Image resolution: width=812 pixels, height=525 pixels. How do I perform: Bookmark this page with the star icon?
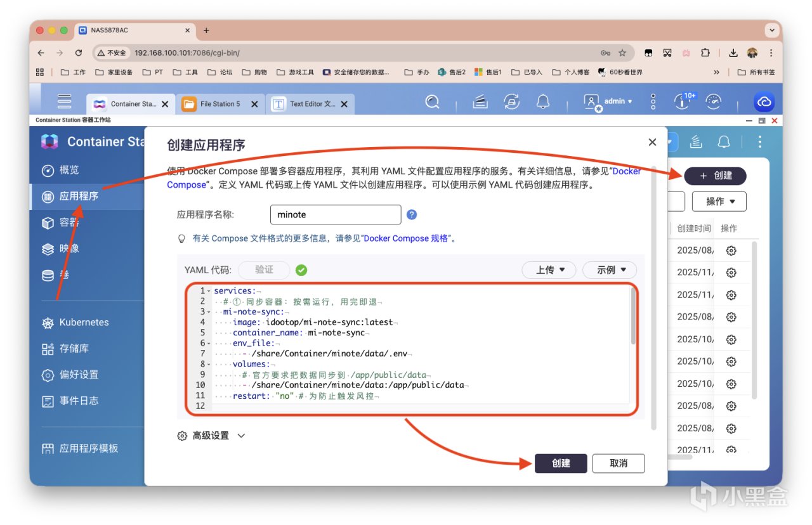[x=622, y=53]
